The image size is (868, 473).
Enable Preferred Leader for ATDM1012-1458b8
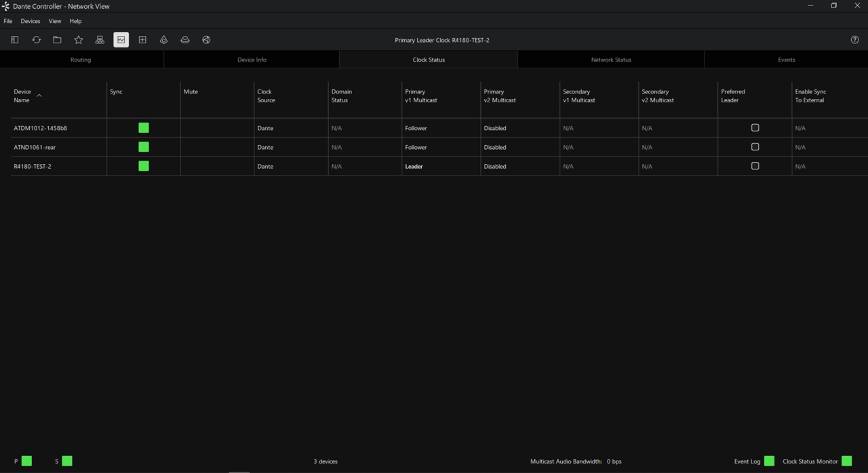pyautogui.click(x=755, y=127)
